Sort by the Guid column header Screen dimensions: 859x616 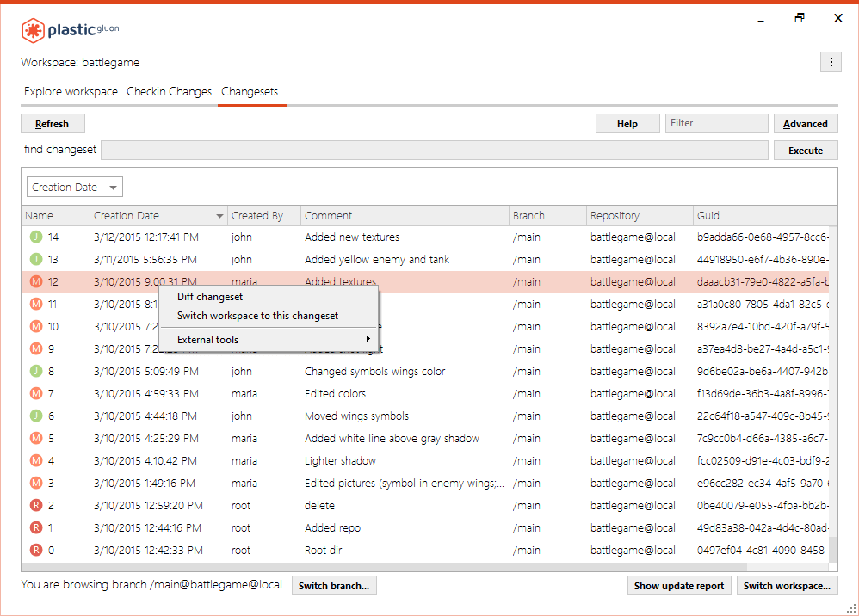pos(765,216)
